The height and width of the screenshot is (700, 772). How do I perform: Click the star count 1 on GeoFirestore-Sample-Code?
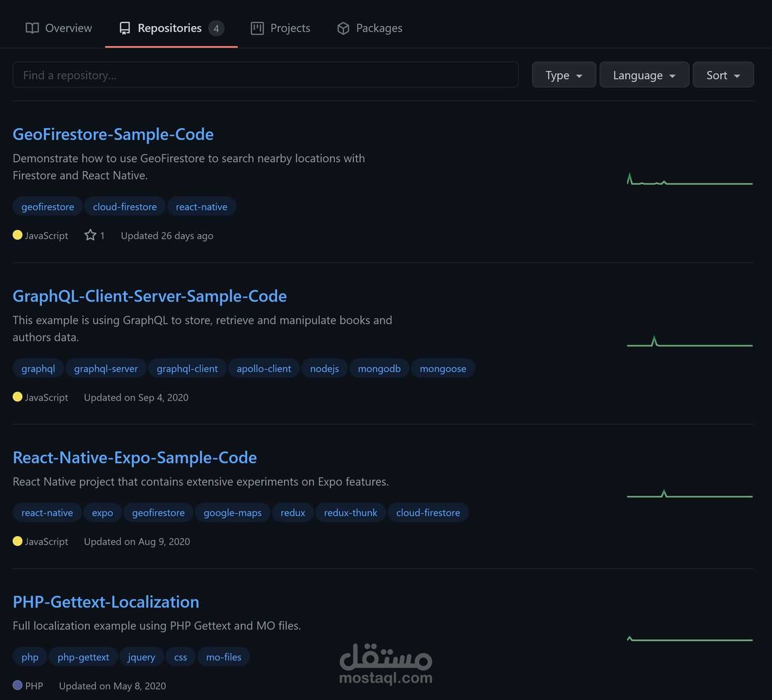point(102,236)
